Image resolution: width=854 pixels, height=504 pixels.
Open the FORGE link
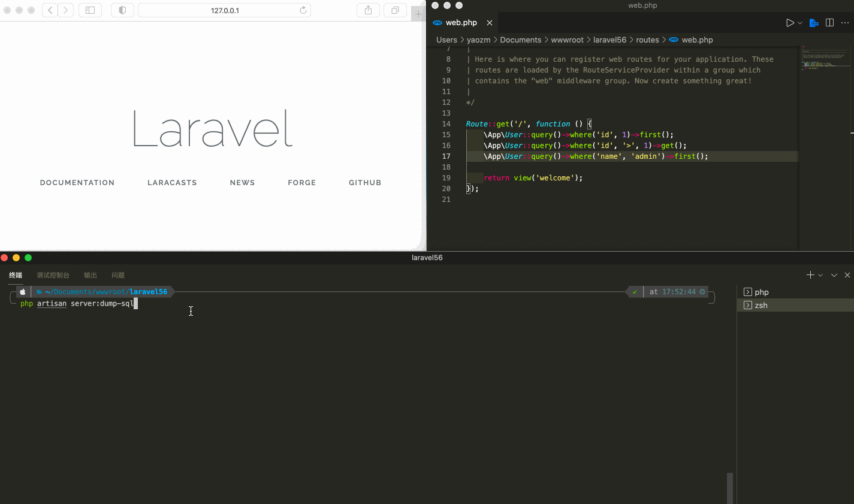point(301,183)
